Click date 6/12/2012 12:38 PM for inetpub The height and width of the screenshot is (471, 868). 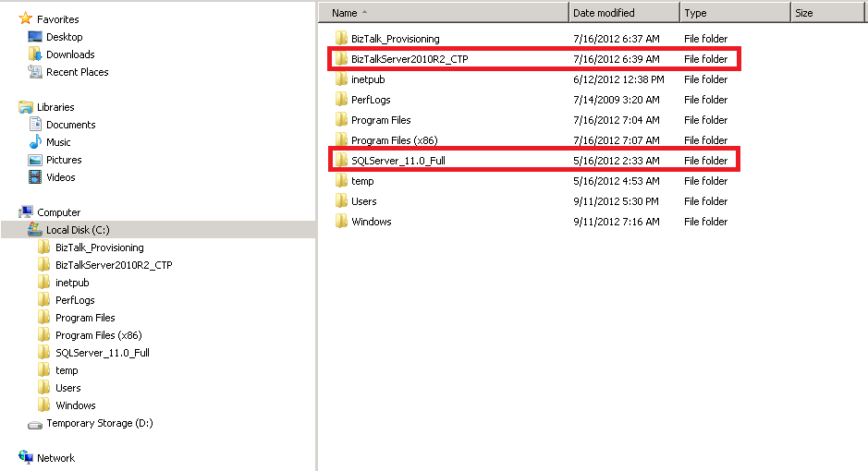point(619,79)
